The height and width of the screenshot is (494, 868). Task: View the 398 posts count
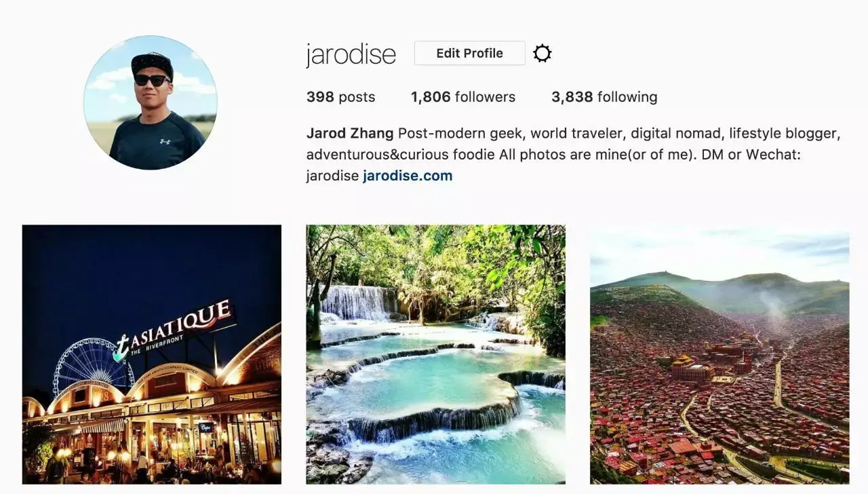click(340, 97)
